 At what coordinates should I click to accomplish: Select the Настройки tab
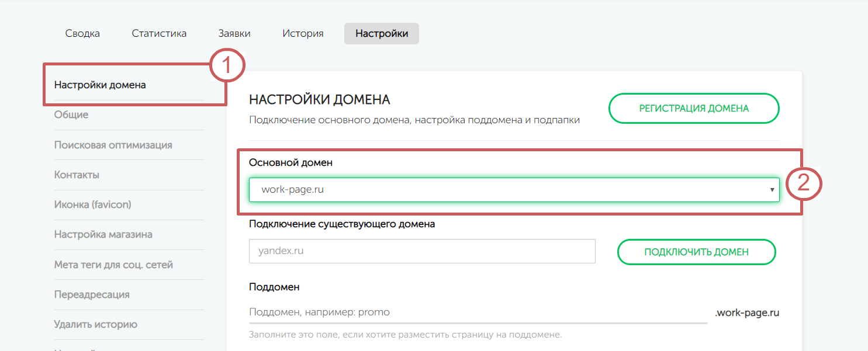[x=381, y=33]
